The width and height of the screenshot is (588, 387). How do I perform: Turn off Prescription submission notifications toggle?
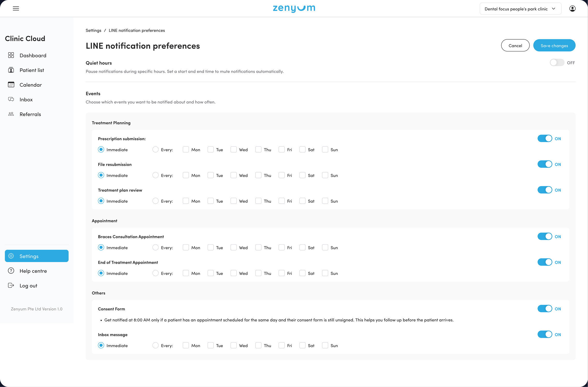[x=545, y=139]
